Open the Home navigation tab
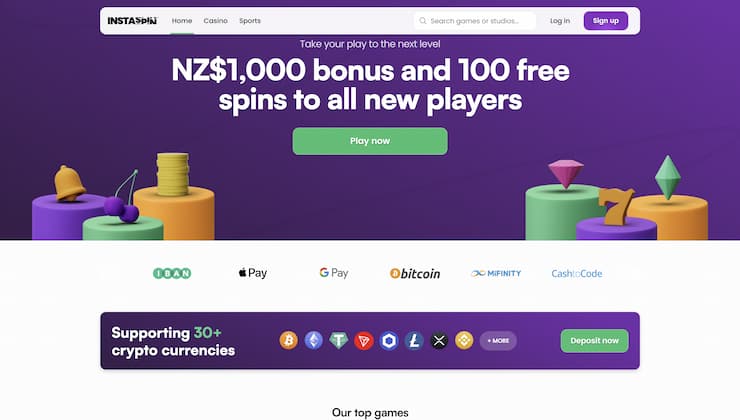This screenshot has height=420, width=740. [x=182, y=21]
